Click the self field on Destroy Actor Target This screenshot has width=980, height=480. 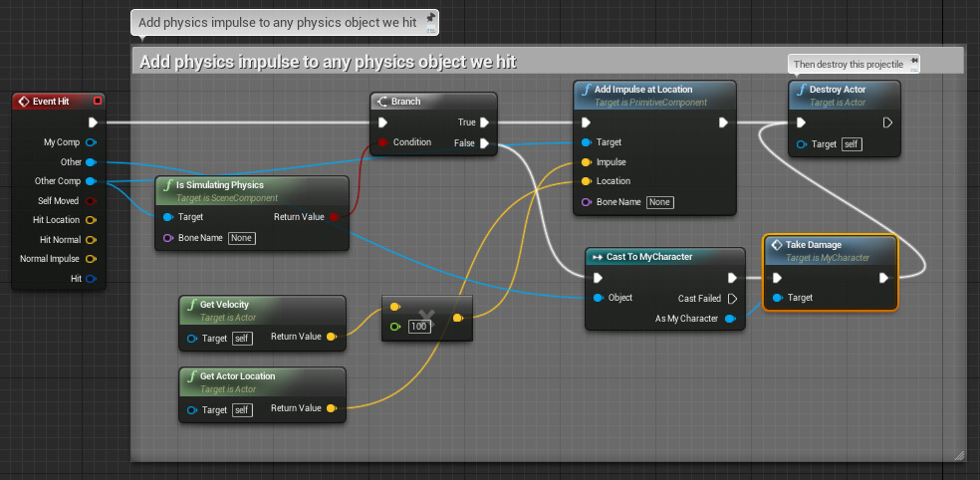pyautogui.click(x=852, y=144)
